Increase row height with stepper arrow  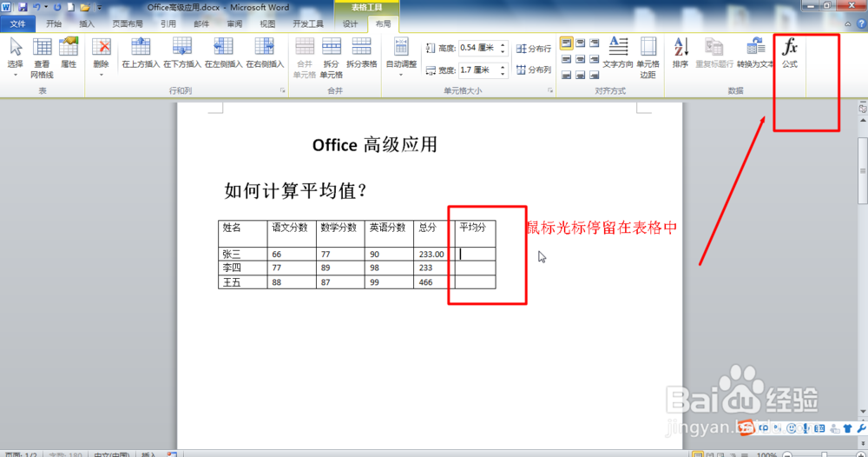[503, 45]
